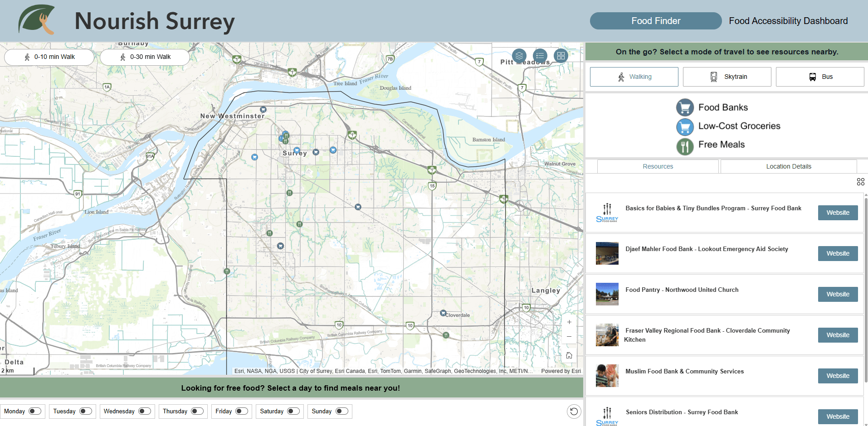Image resolution: width=868 pixels, height=426 pixels.
Task: Select 'Muslim Food Bank & Community Services' title
Action: click(685, 372)
